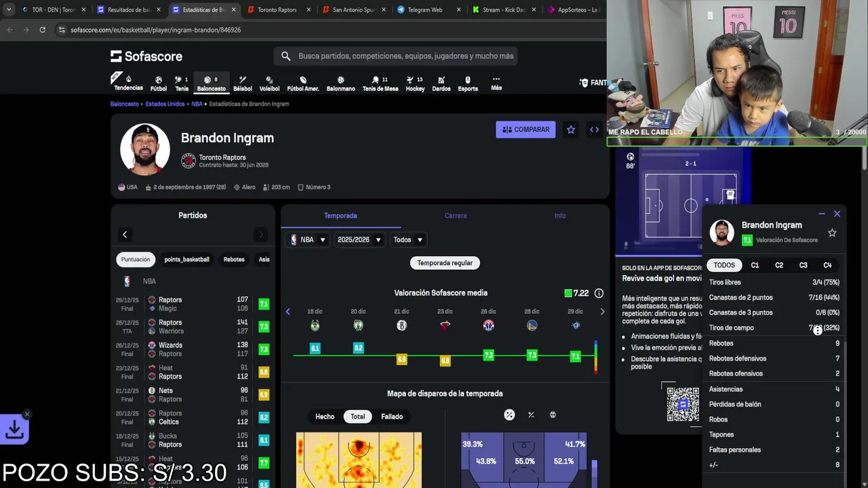The image size is (868, 488).
Task: Open Tenis de Mesa sport icon
Action: click(x=380, y=83)
